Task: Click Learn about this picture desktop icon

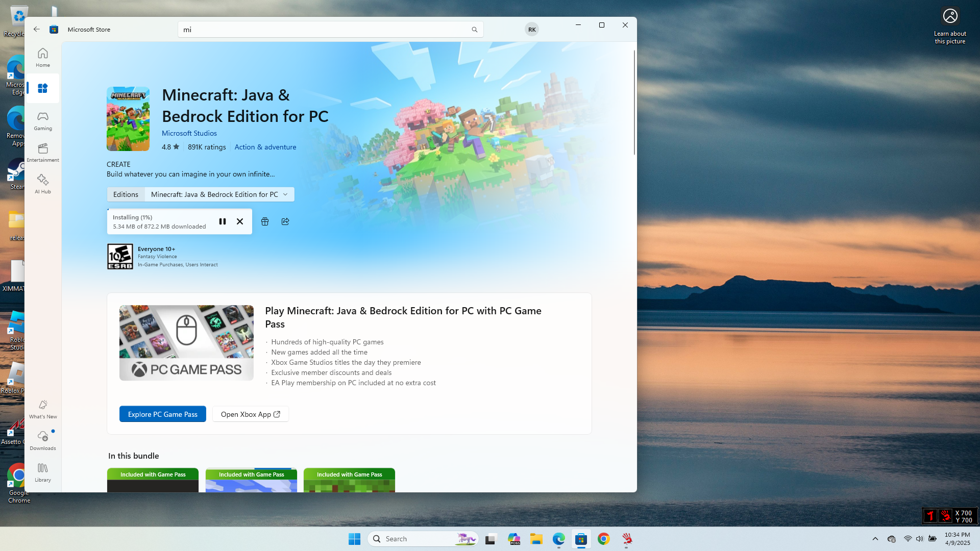Action: pos(950,26)
